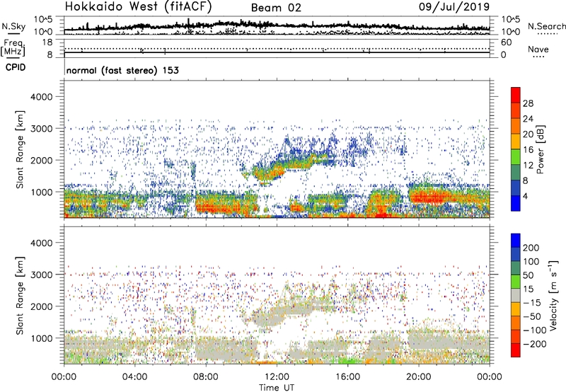Click the 'Hokkaido West (fitACF)' plot title

point(138,7)
